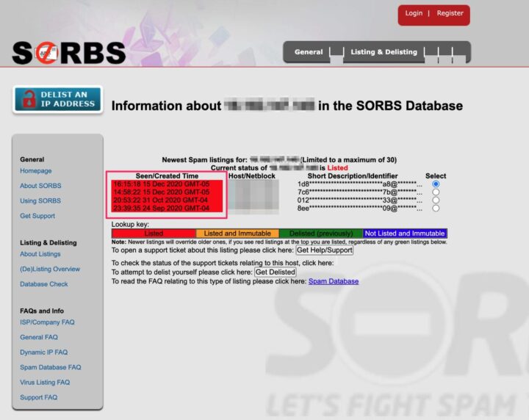Open (De)Listing Overview link

pos(50,269)
